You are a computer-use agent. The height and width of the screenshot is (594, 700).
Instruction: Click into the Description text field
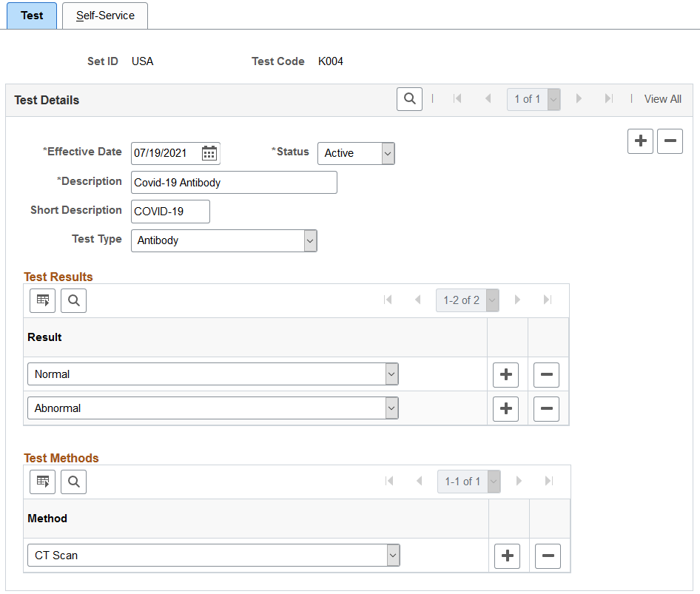click(234, 182)
